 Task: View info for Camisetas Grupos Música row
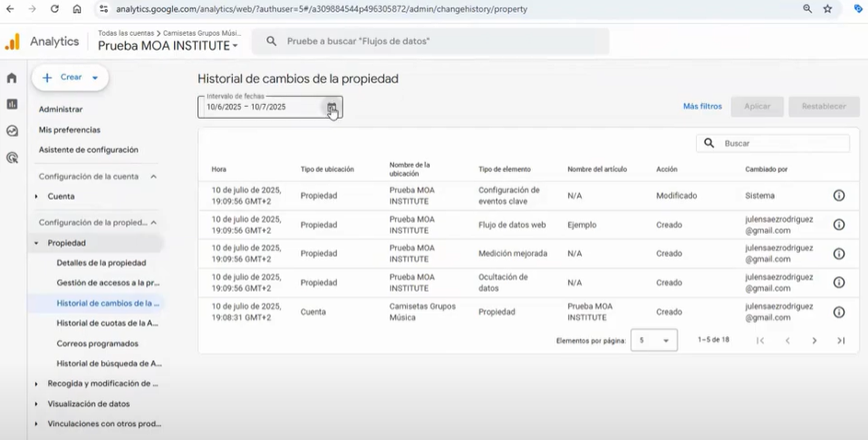pos(839,312)
